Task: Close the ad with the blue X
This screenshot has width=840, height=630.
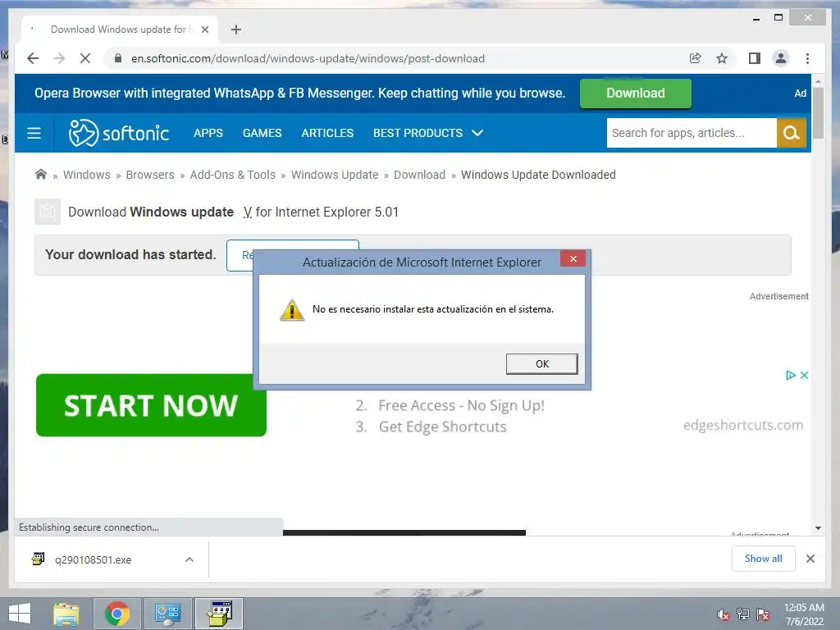Action: click(804, 375)
